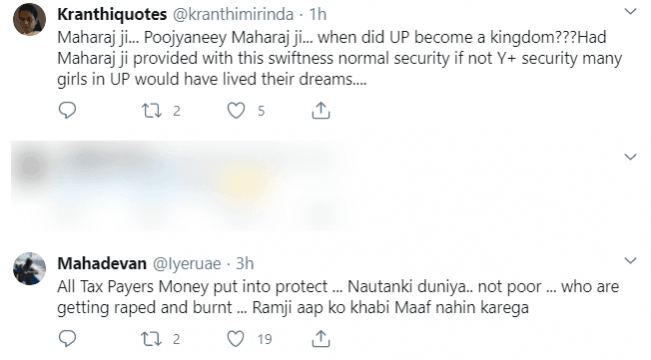Visit the @kranthimirinda handle
This screenshot has height=360, width=651.
click(233, 15)
